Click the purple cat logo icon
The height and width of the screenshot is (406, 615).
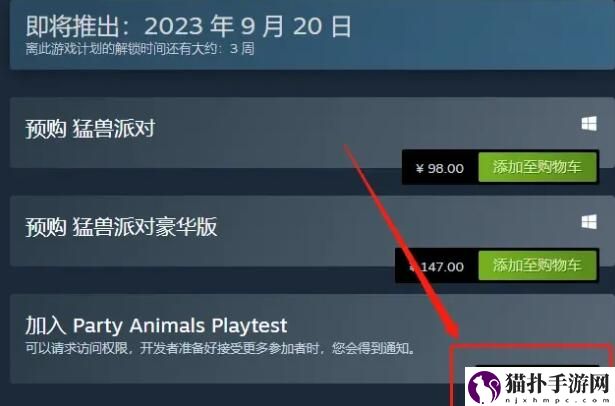click(484, 386)
